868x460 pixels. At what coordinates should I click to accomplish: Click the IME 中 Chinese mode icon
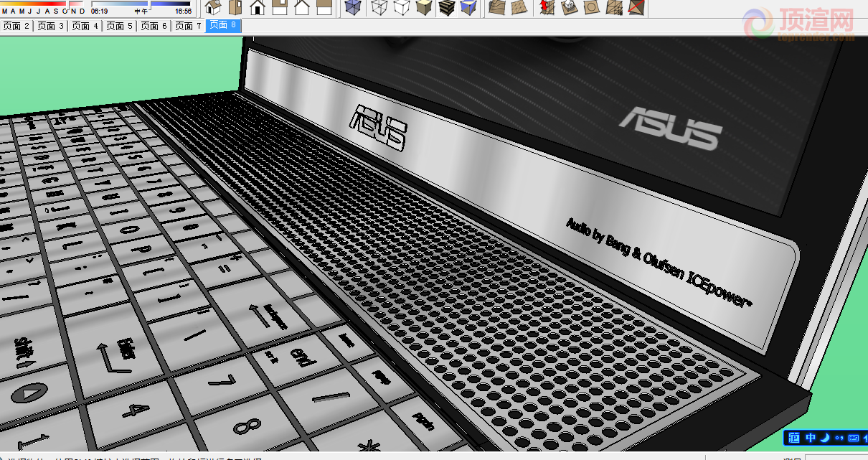point(811,438)
